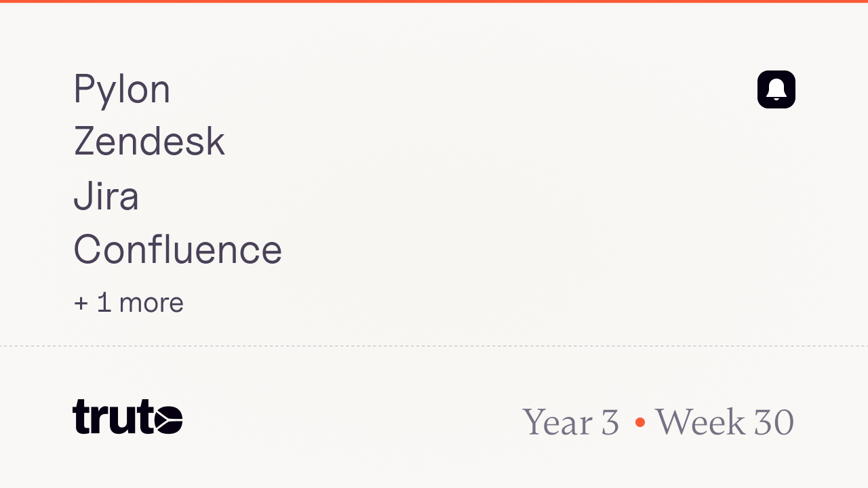Image resolution: width=868 pixels, height=488 pixels.
Task: Click the bell notification icon
Action: (x=776, y=89)
